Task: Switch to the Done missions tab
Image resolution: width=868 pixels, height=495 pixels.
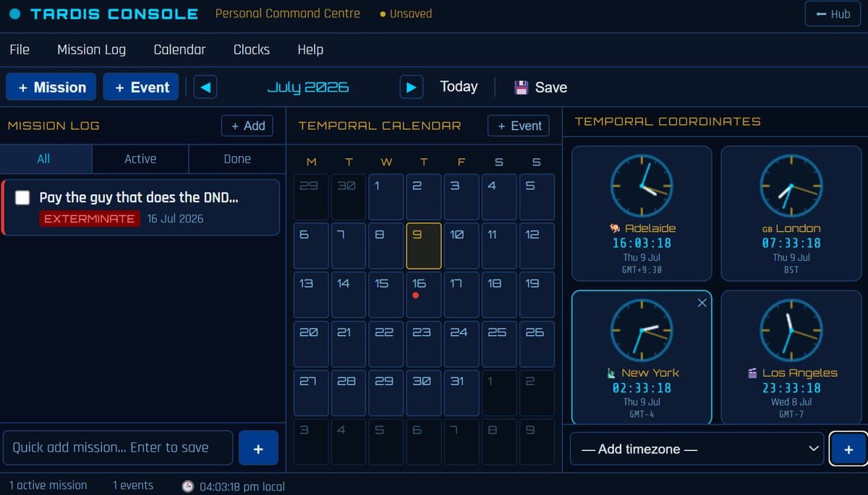Action: 237,159
